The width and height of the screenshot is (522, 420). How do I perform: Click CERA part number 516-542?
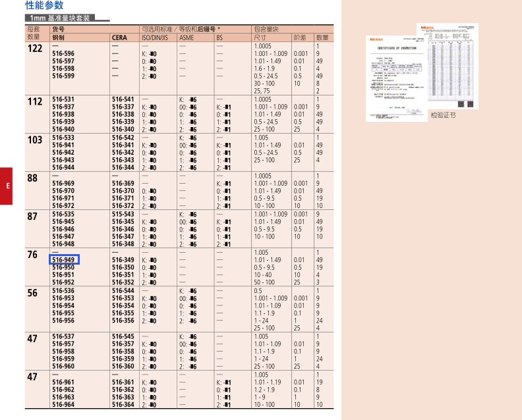[x=123, y=138]
